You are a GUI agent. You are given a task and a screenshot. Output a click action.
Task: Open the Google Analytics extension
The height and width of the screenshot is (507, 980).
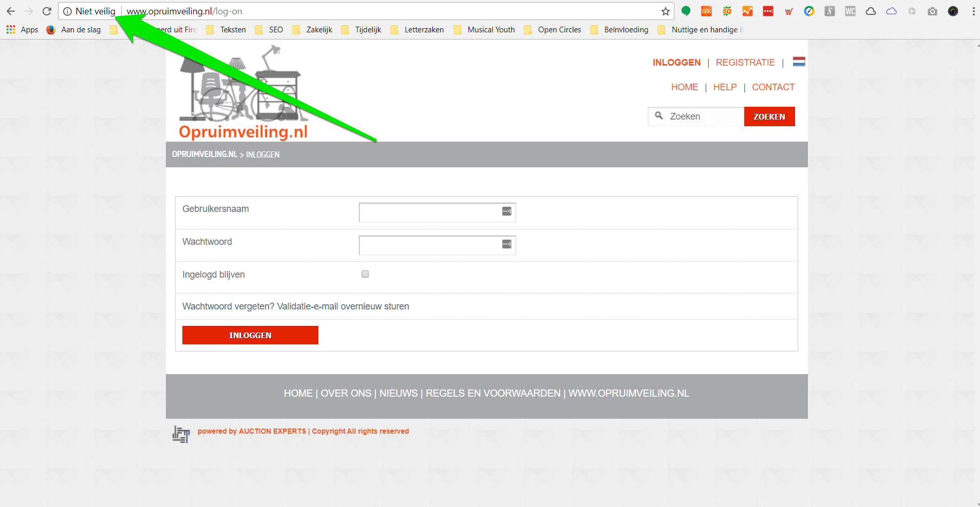tap(748, 11)
